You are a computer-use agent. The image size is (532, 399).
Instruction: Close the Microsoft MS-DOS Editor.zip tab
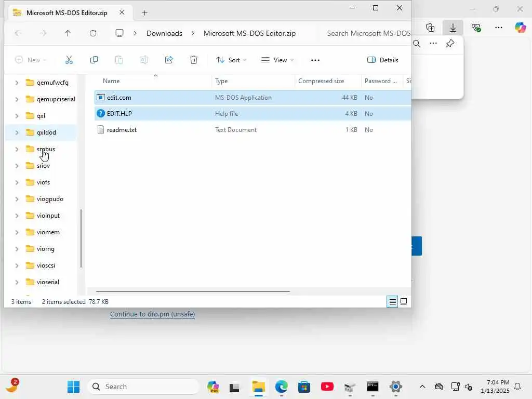pos(122,12)
